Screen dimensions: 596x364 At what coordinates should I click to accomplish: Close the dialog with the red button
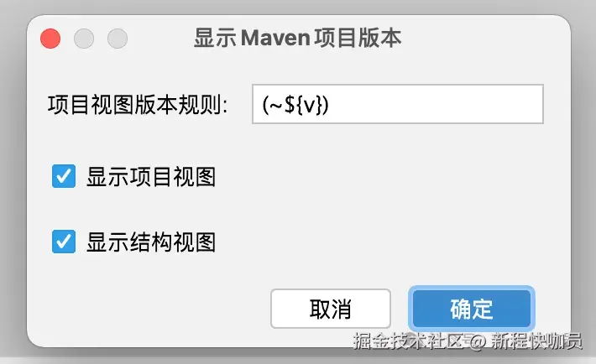click(x=50, y=39)
